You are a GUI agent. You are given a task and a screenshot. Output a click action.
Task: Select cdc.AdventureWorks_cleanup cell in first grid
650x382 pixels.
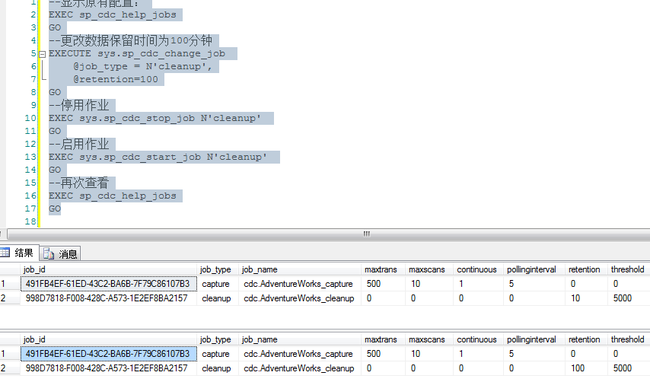click(x=300, y=298)
